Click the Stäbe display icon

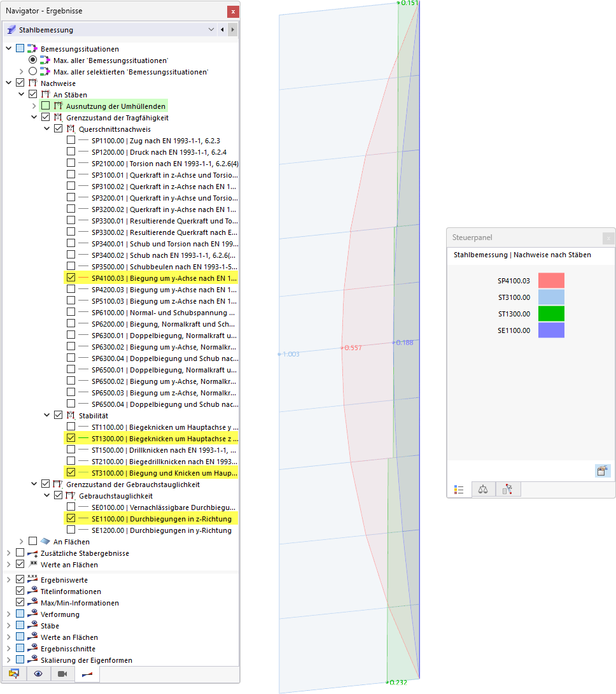pyautogui.click(x=32, y=625)
